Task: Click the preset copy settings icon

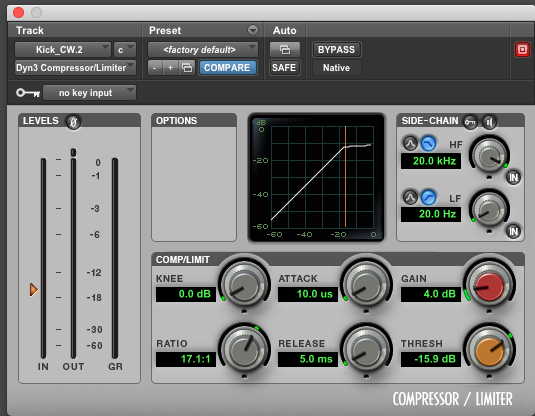Action: (x=187, y=68)
